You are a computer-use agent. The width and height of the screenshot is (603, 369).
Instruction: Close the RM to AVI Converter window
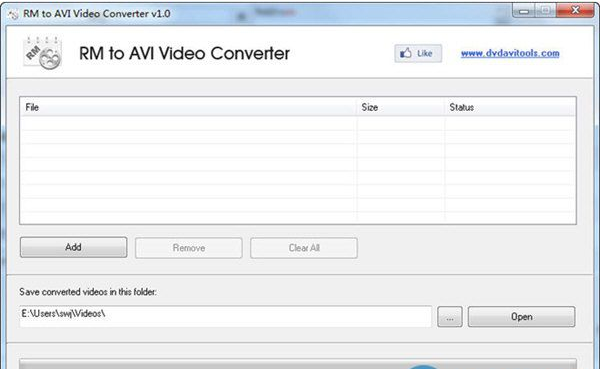click(575, 10)
